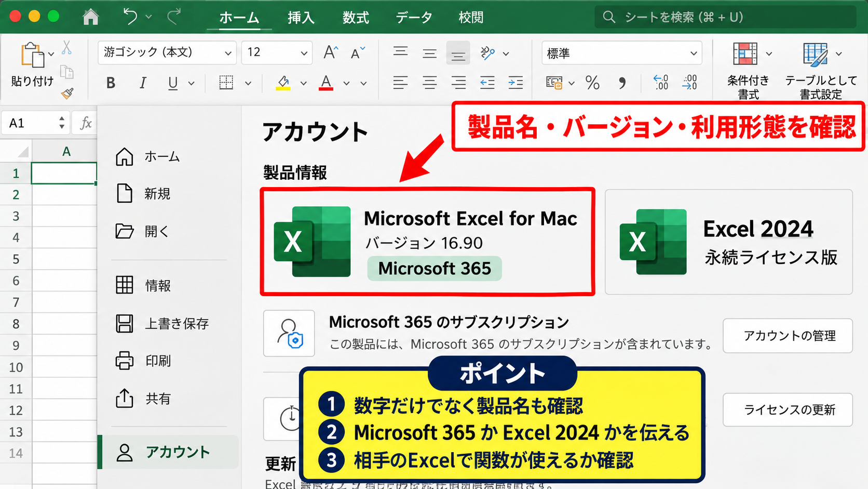The width and height of the screenshot is (868, 489).
Task: Click アカウントの管理 button
Action: [x=788, y=336]
